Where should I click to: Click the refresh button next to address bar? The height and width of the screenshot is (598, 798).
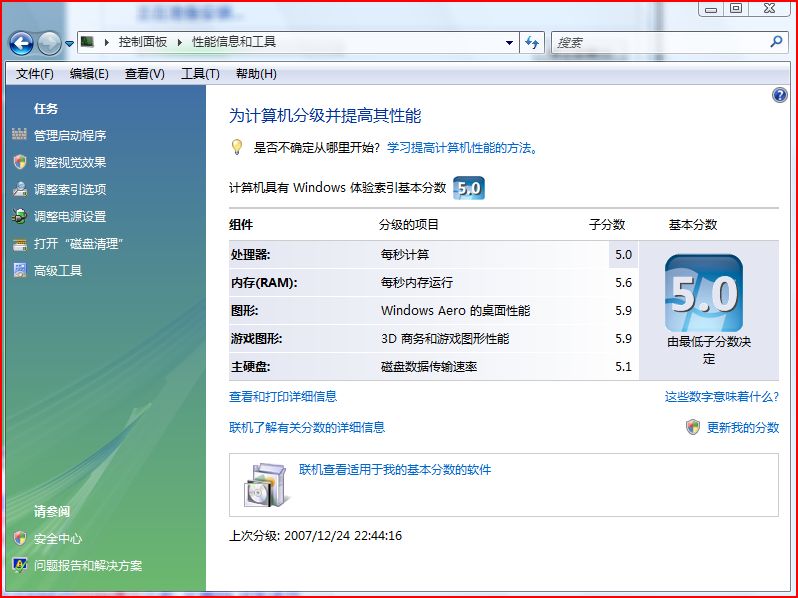point(532,42)
